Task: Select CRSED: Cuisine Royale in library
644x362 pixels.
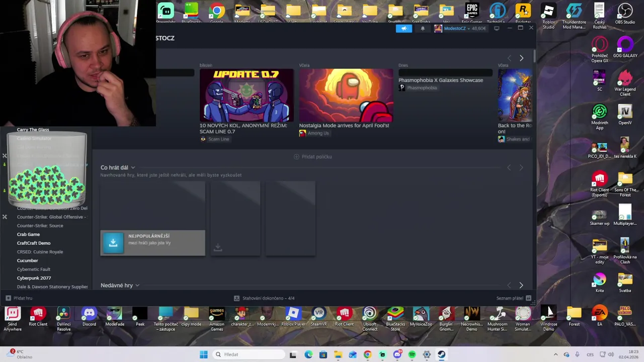Action: pos(40,252)
